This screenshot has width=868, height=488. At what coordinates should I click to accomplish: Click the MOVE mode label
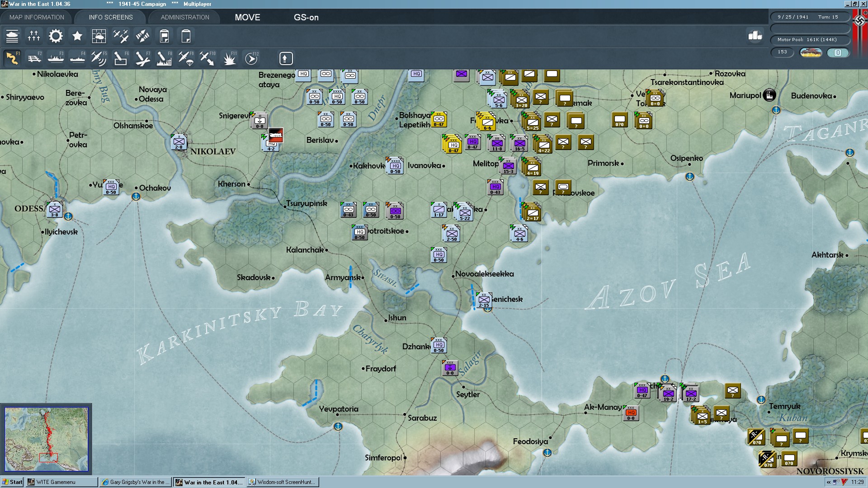tap(247, 17)
